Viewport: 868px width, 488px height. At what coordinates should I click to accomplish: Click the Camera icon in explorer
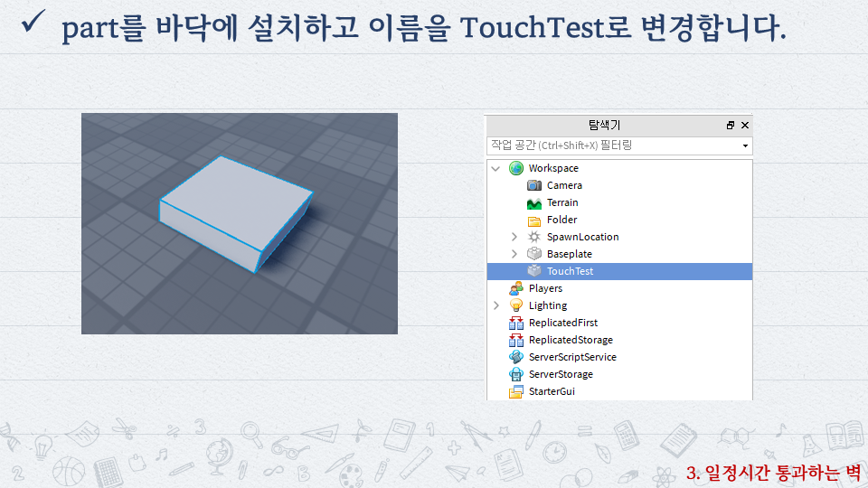click(x=534, y=185)
